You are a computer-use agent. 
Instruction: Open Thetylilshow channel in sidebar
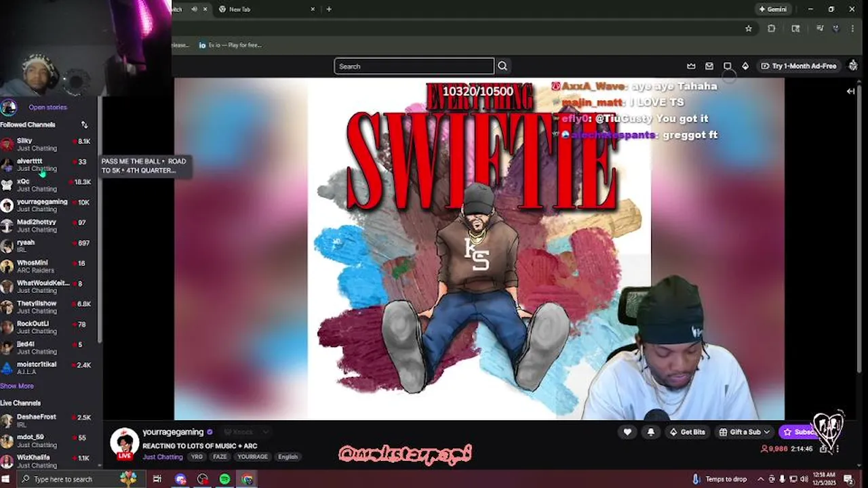[x=50, y=307]
